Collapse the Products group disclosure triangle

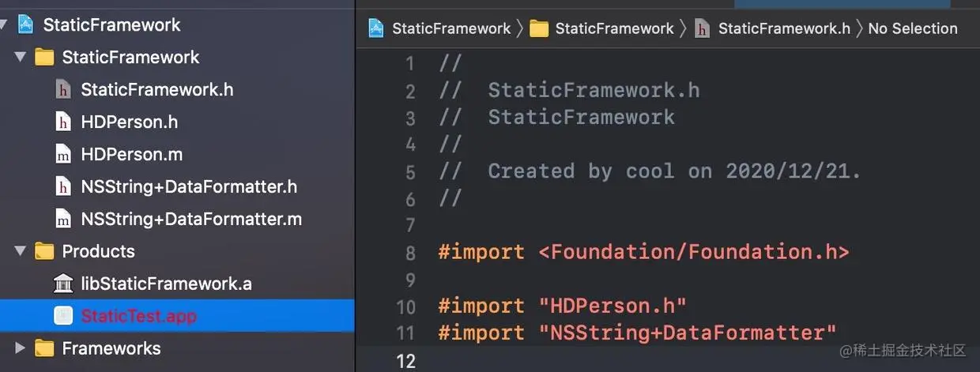click(x=21, y=251)
